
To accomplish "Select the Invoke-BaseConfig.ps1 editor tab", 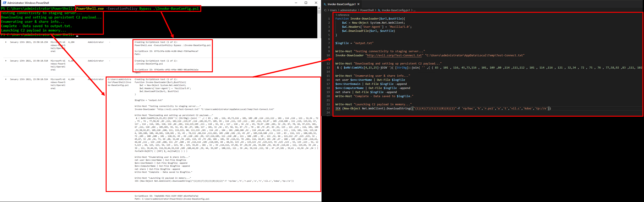I will [x=341, y=4].
